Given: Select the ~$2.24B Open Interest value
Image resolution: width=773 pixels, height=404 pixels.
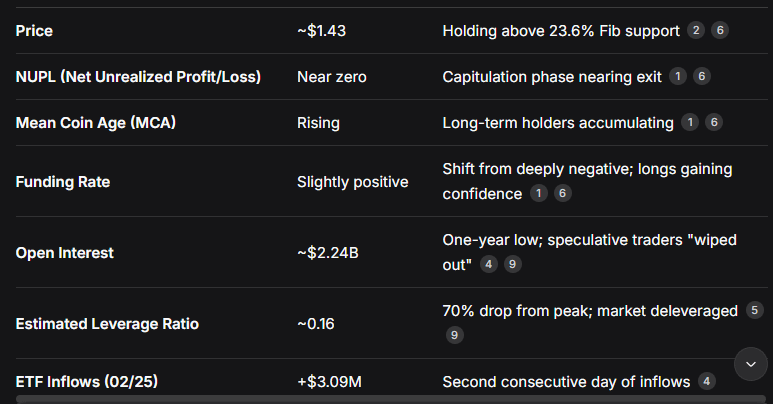Looking at the screenshot, I should click(328, 253).
